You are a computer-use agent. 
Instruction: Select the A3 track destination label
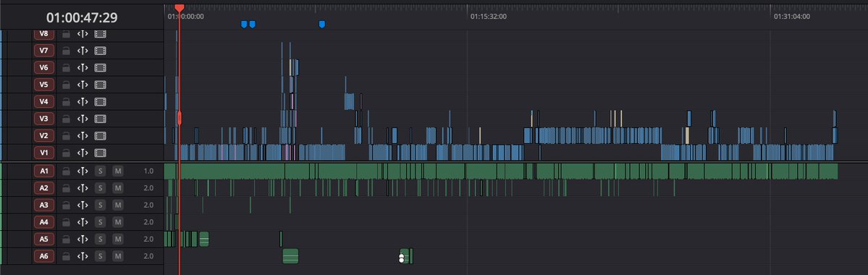tap(44, 206)
